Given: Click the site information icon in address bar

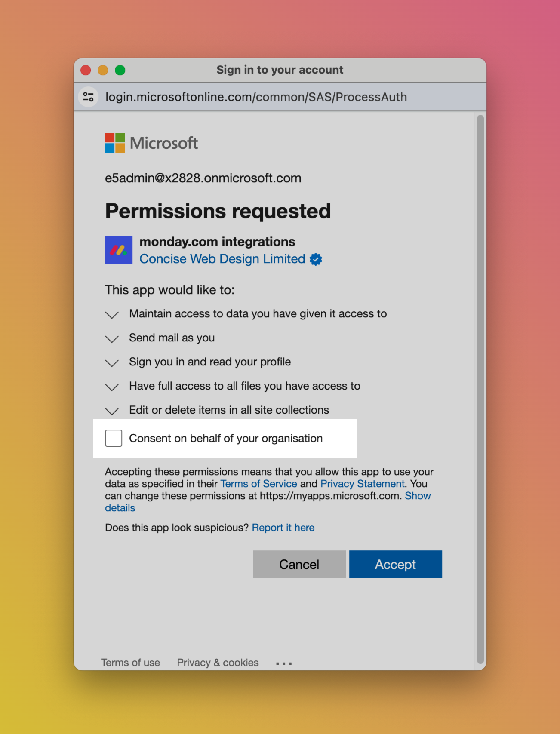Looking at the screenshot, I should 89,97.
